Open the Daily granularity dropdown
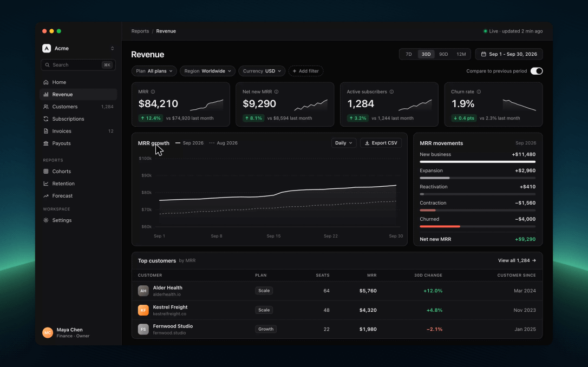 point(343,143)
